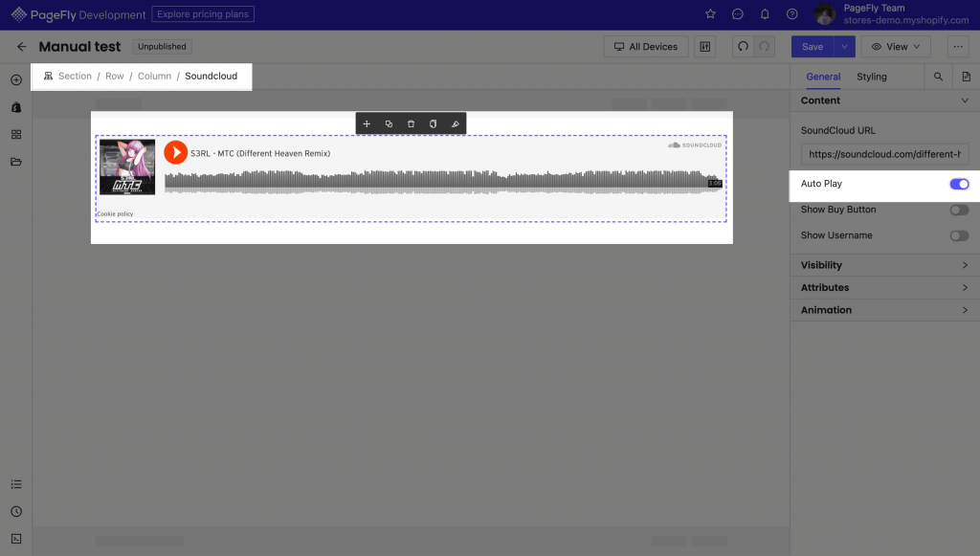Image resolution: width=980 pixels, height=556 pixels.
Task: Click the PageFly Team avatar
Action: [x=824, y=14]
